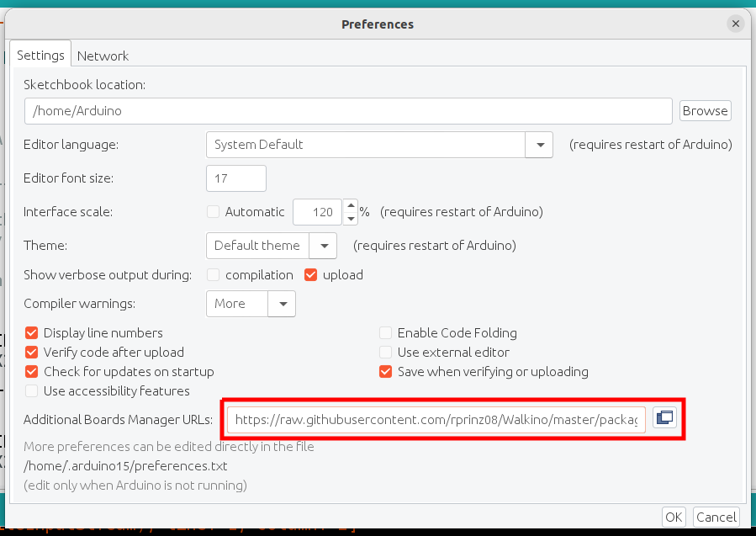Toggle Verify code after upload

(32, 353)
